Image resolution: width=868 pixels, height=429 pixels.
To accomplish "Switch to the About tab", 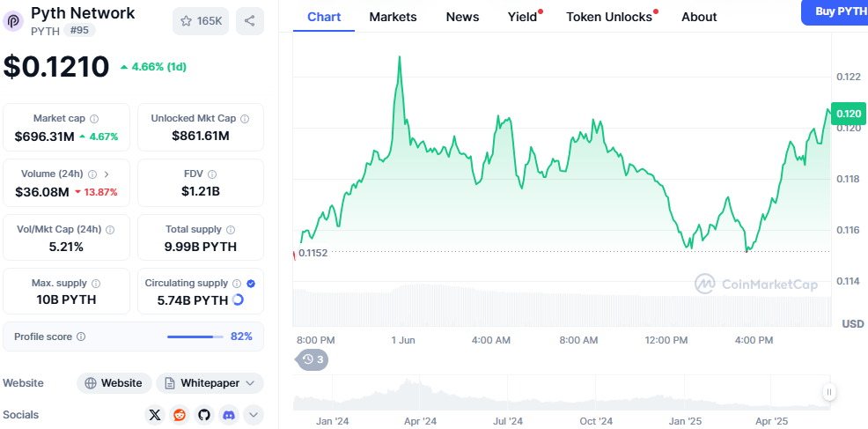I will point(699,18).
